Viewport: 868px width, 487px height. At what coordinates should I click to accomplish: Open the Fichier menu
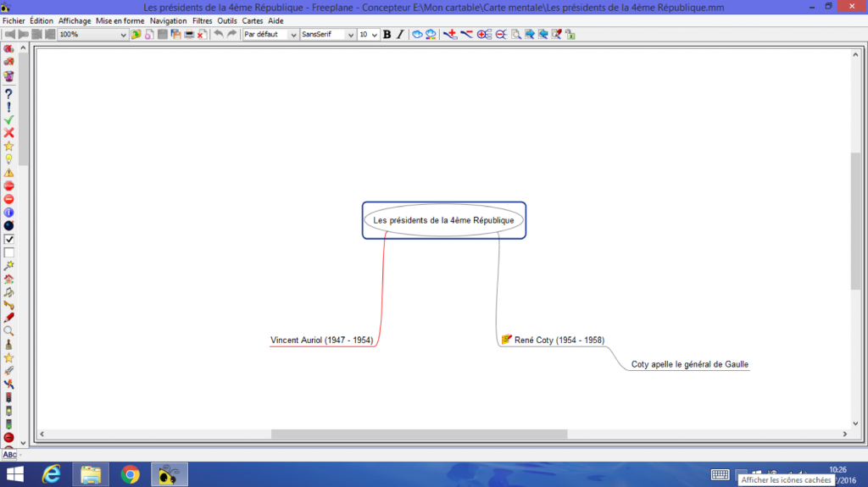tap(14, 20)
